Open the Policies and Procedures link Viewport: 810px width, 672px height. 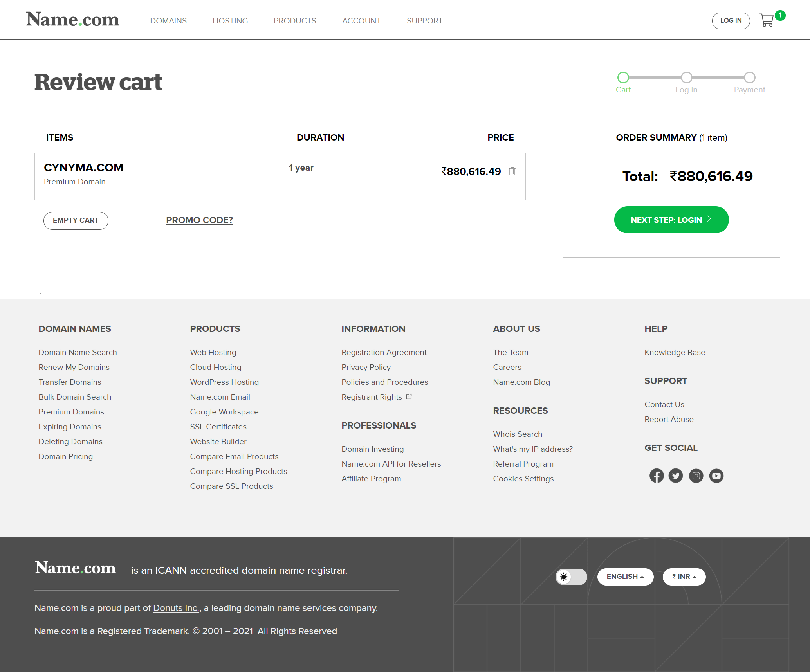click(385, 382)
